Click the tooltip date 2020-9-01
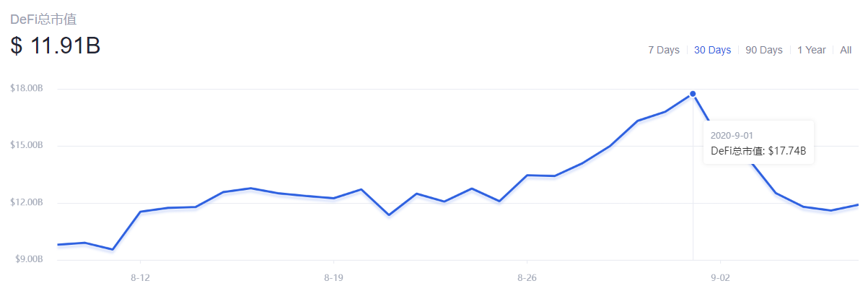Screen dimensions: 868x299 tap(732, 135)
